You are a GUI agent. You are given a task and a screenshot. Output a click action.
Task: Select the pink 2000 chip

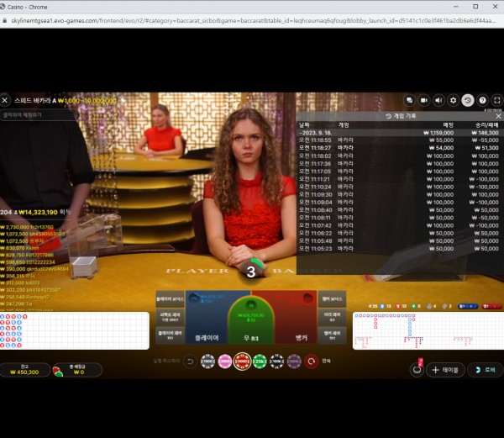(x=224, y=361)
